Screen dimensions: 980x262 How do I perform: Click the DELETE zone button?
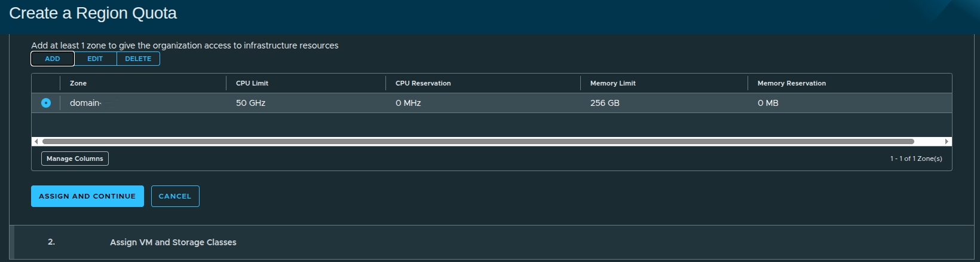(x=138, y=59)
